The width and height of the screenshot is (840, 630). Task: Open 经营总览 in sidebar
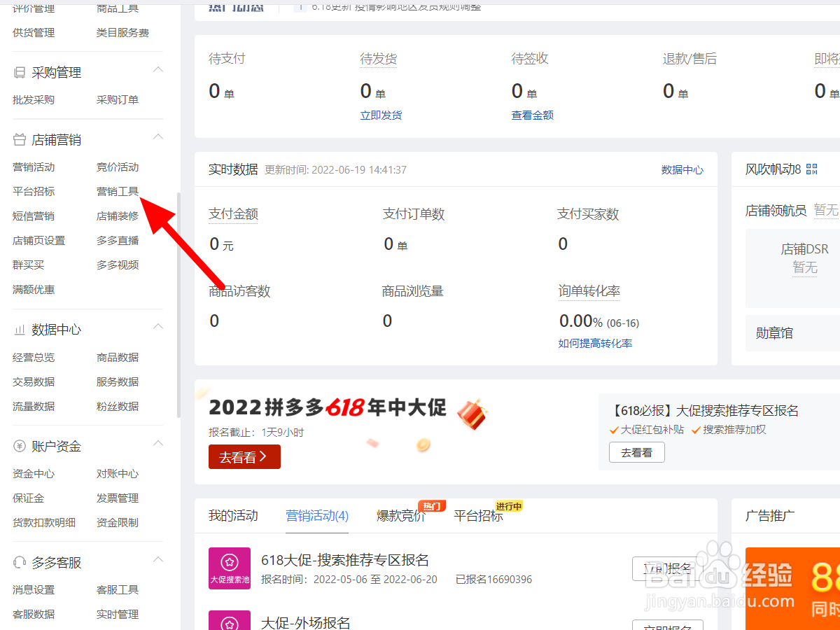click(x=34, y=358)
